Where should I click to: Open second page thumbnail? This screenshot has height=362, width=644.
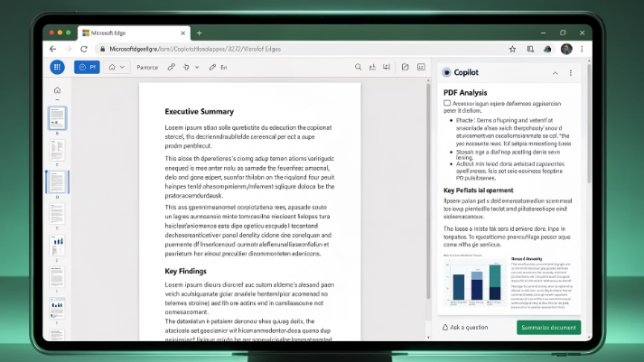click(x=57, y=150)
